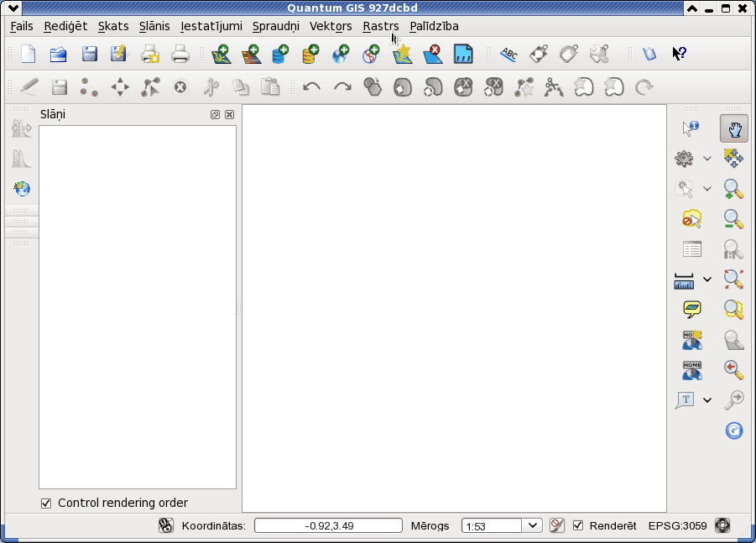Open the Vektors menu

[331, 26]
